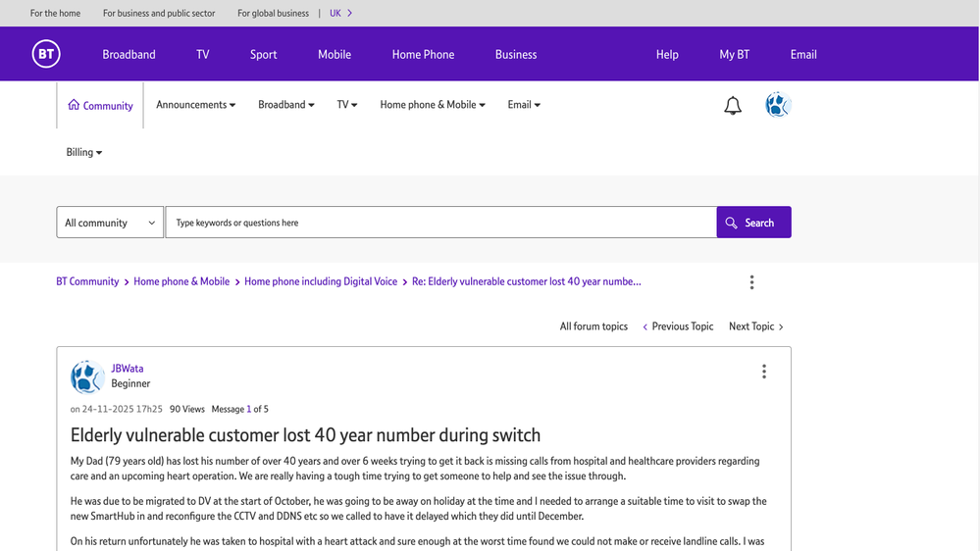This screenshot has width=980, height=551.
Task: Expand the Billing dropdown
Action: pos(83,152)
